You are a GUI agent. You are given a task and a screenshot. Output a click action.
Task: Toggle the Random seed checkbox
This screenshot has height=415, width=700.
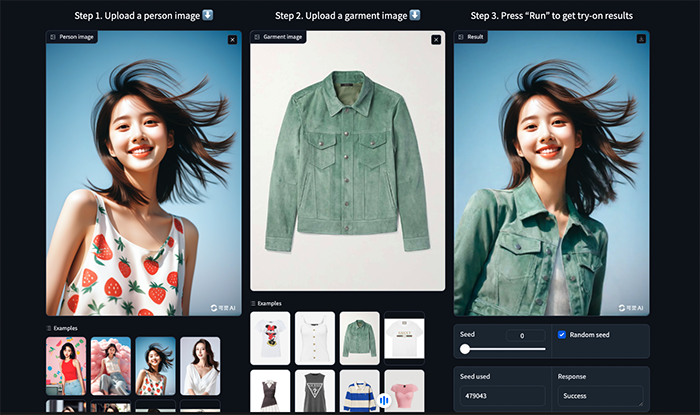pos(562,334)
